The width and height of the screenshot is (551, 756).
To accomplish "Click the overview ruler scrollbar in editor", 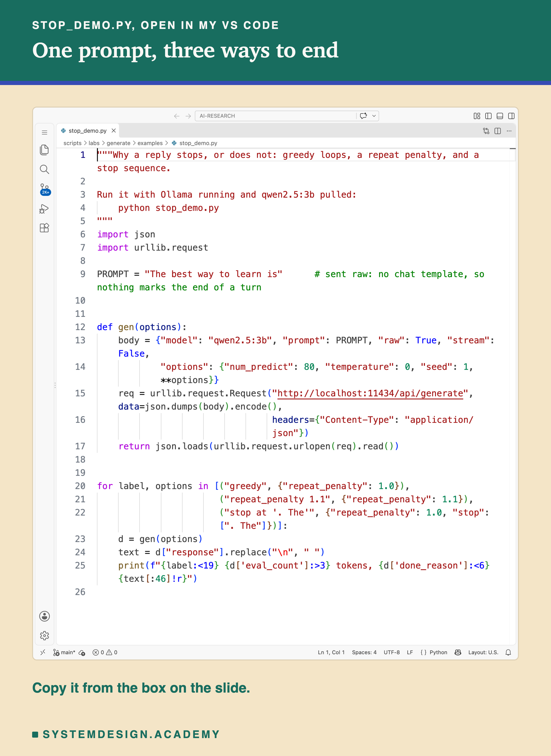I will (513, 397).
